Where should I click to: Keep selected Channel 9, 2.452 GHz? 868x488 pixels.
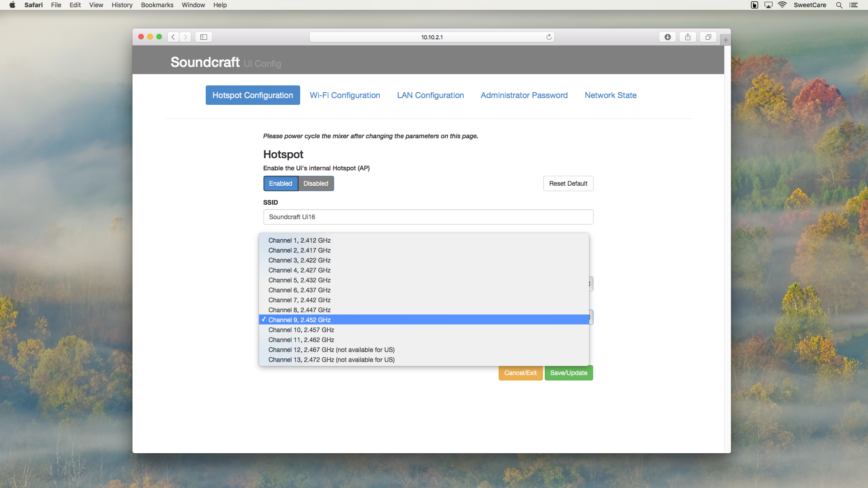tap(424, 320)
